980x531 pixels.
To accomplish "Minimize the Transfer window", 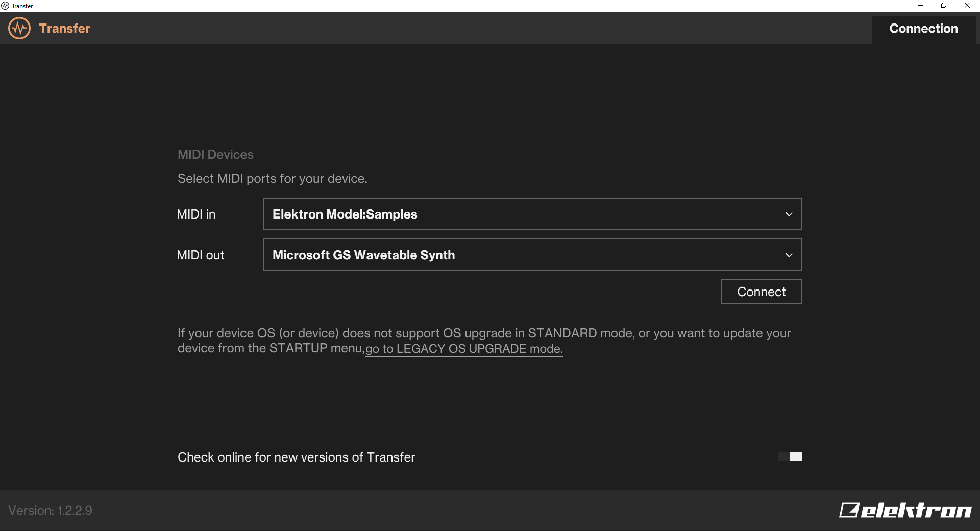I will click(x=921, y=6).
